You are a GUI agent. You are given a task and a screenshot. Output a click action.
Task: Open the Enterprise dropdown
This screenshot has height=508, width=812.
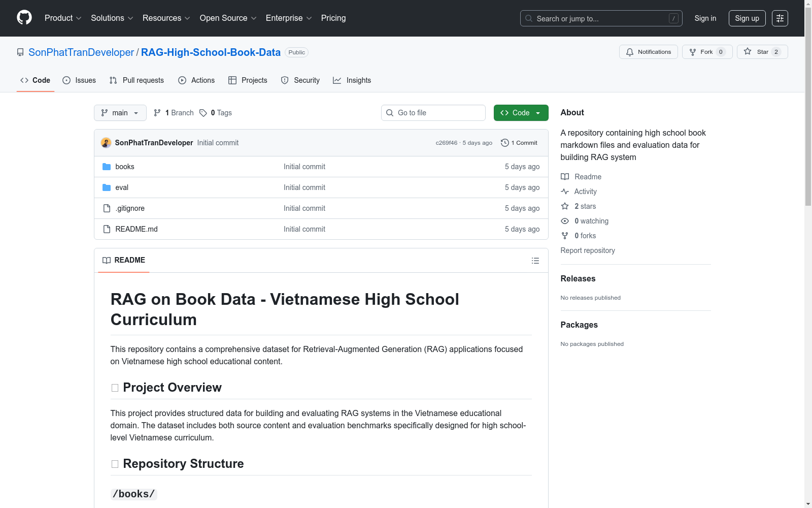point(289,18)
